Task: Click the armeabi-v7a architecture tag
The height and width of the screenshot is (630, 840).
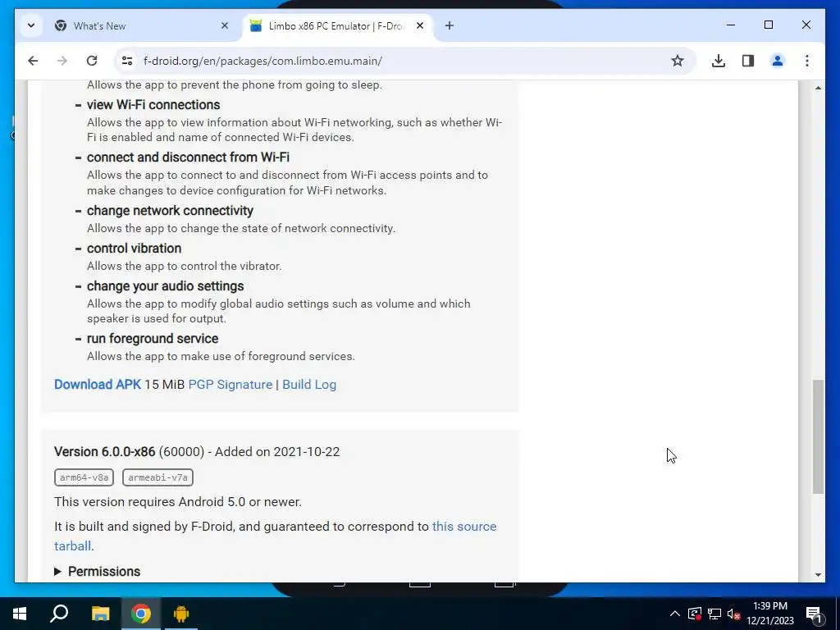Action: click(x=157, y=477)
